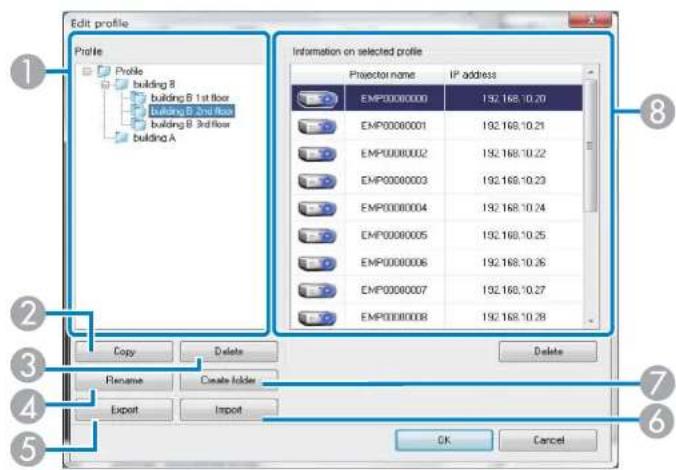Image resolution: width=676 pixels, height=470 pixels.
Task: Click IP address 192.168.10.27
Action: pyautogui.click(x=513, y=290)
